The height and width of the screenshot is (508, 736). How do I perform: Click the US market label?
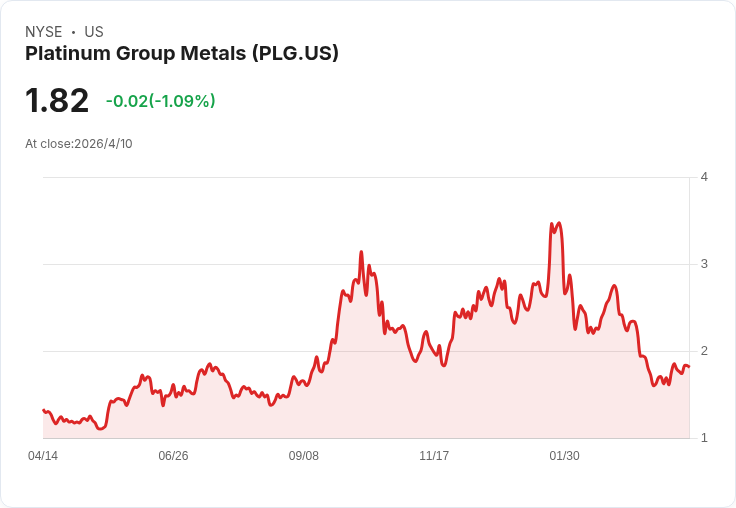pyautogui.click(x=94, y=32)
